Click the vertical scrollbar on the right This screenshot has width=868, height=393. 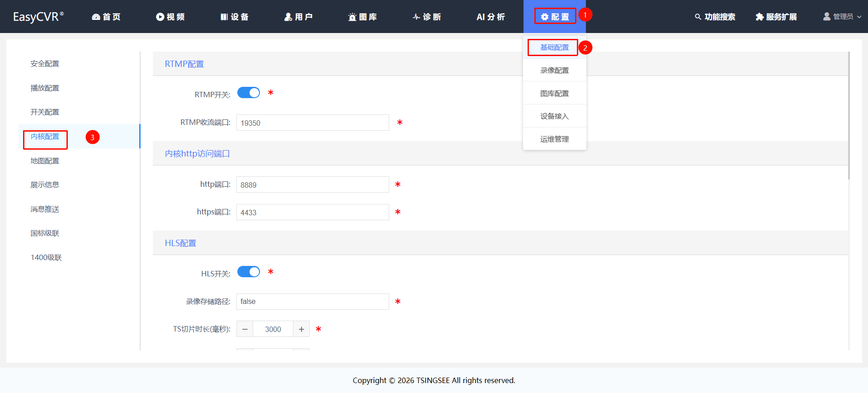tap(849, 115)
